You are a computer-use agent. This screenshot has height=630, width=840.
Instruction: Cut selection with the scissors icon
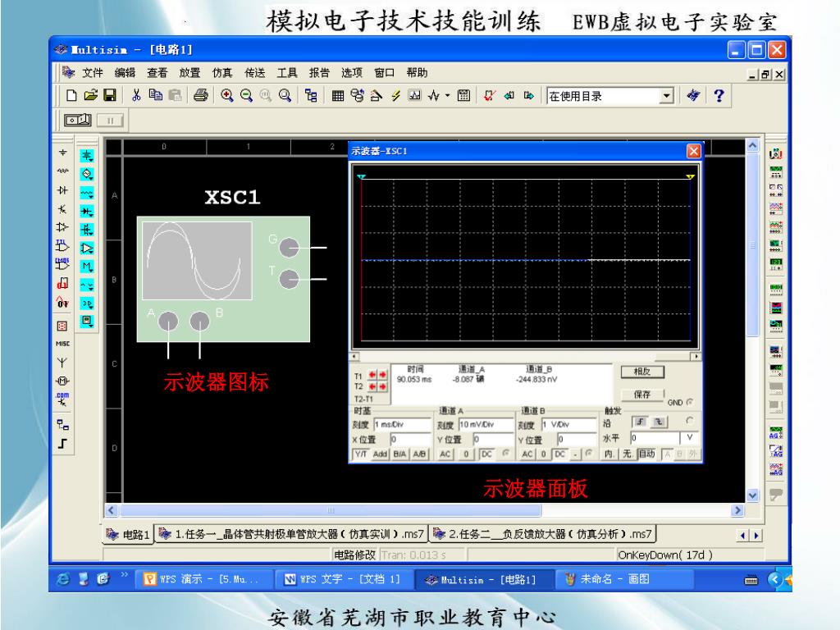coord(136,95)
